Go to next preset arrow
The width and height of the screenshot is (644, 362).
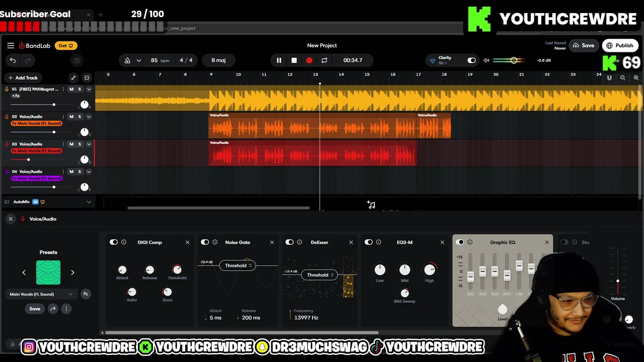[72, 273]
